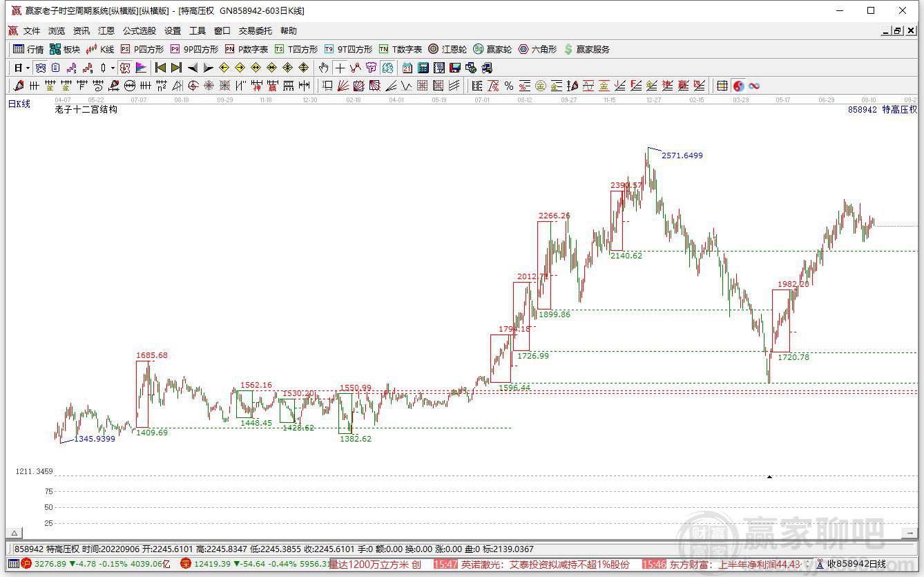924x577 pixels.
Task: Launch the 赢家轮 wheel tool
Action: (x=492, y=49)
